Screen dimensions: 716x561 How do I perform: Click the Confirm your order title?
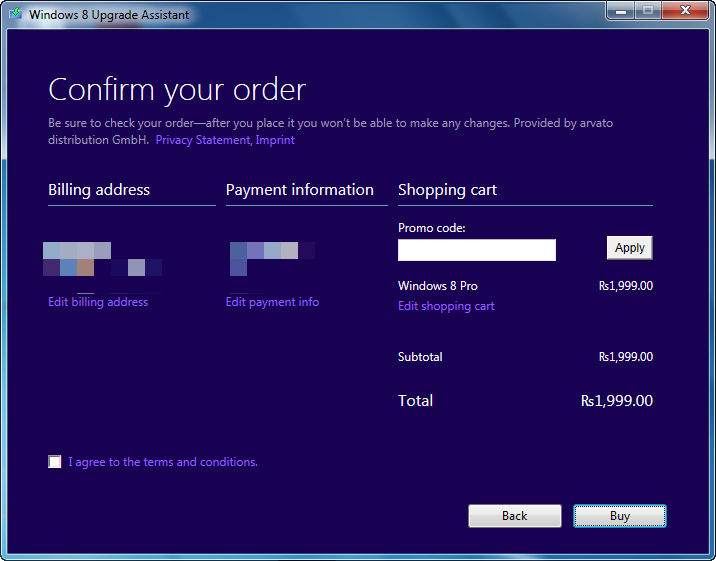(177, 90)
